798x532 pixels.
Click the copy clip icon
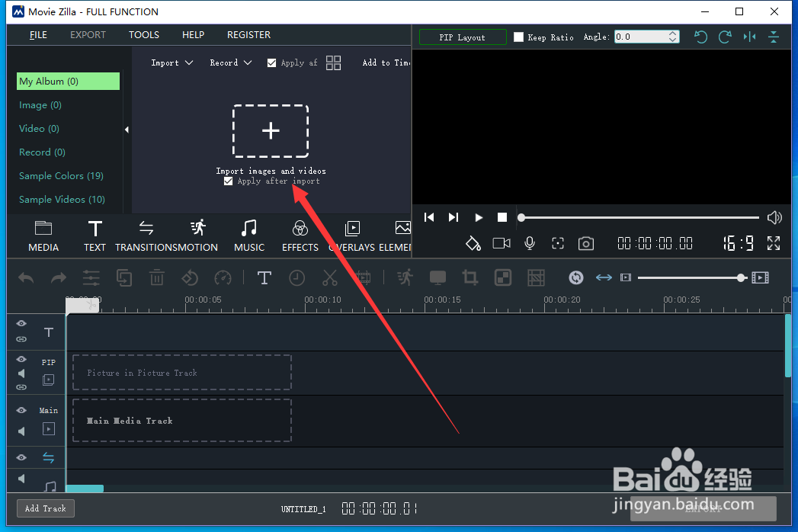click(x=124, y=278)
